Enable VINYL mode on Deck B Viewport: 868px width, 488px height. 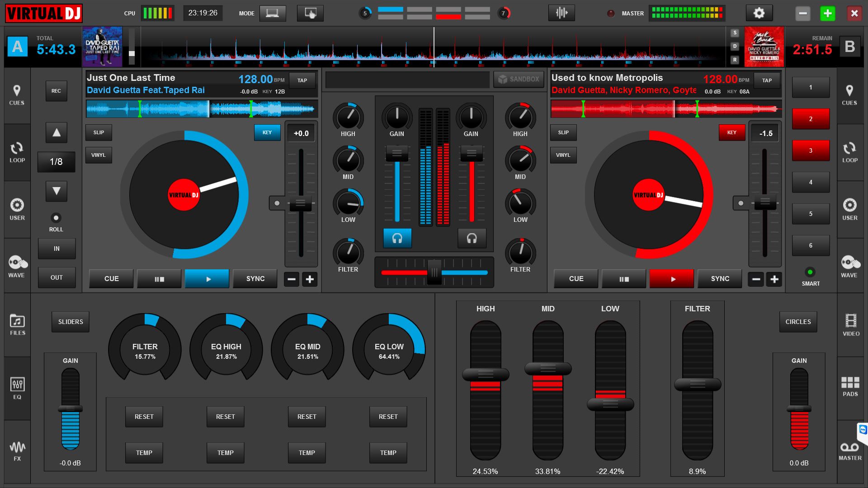pyautogui.click(x=563, y=155)
